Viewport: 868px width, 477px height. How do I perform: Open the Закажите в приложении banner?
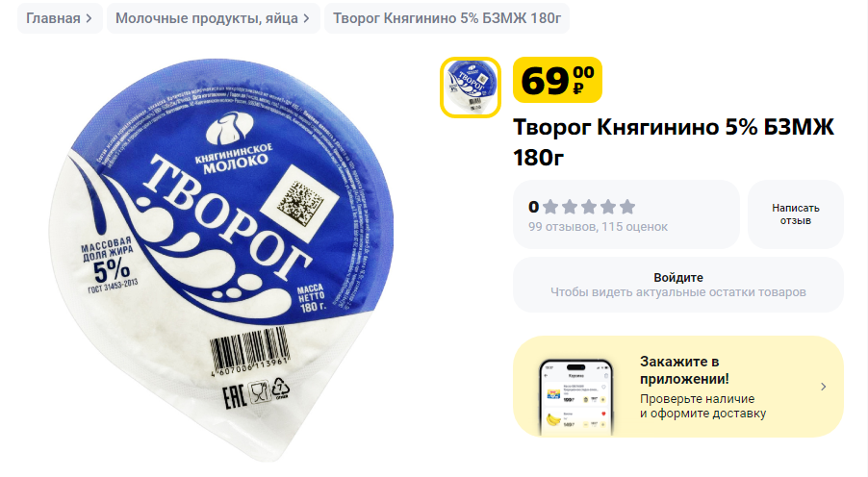678,387
